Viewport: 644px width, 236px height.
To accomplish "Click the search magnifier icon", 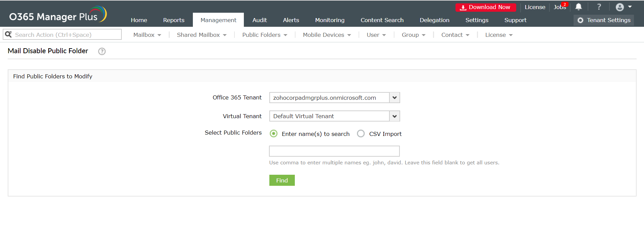I will [8, 34].
